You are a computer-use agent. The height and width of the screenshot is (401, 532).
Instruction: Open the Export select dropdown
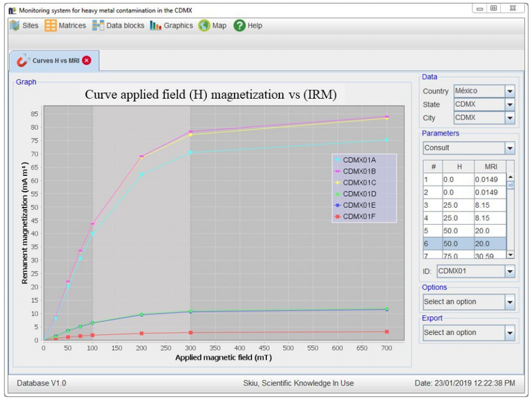point(510,333)
